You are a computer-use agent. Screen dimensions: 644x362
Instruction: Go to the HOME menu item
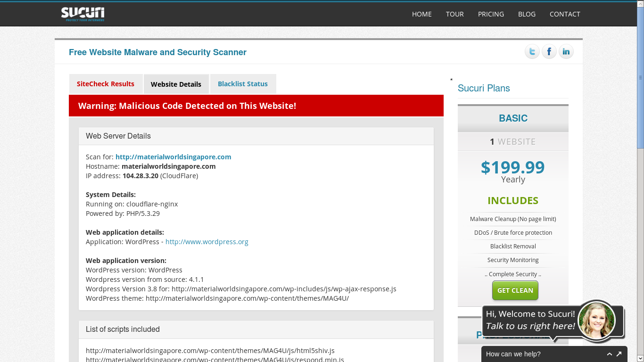pyautogui.click(x=422, y=14)
